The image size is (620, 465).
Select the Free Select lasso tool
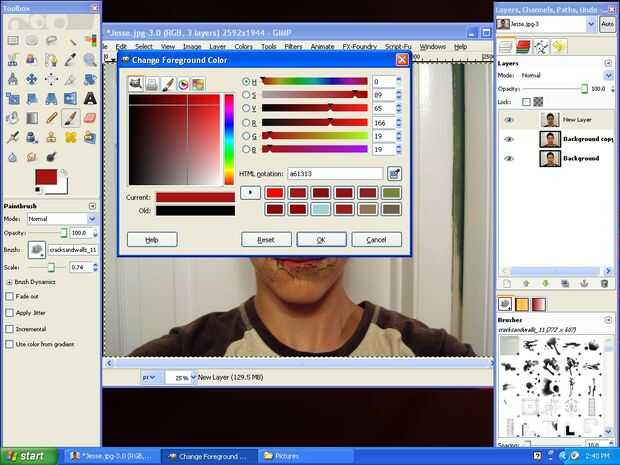pos(51,40)
